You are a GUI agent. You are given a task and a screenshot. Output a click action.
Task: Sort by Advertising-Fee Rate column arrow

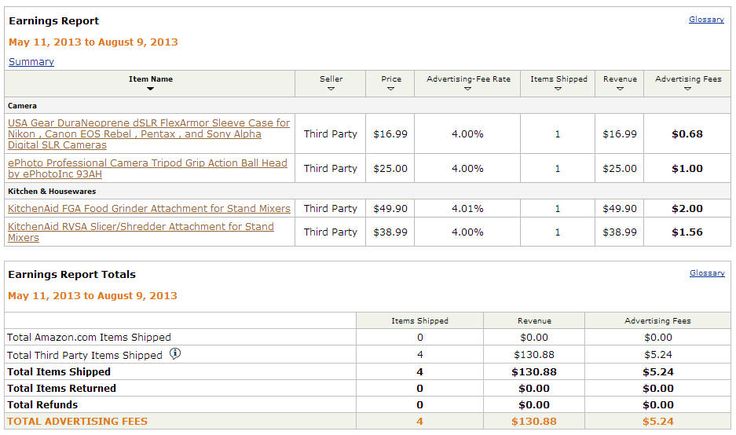[x=468, y=89]
